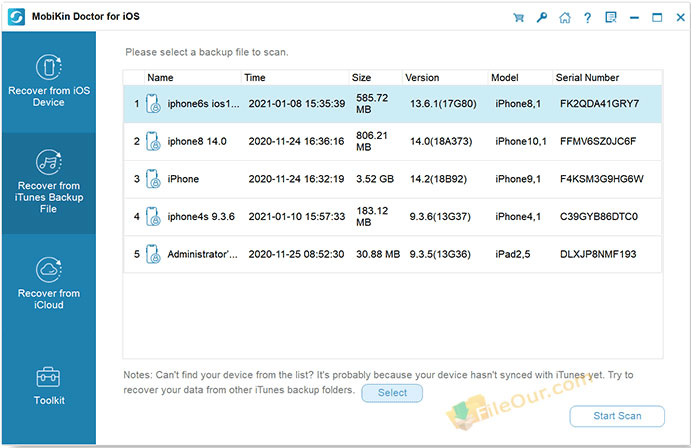Click backup icon for iphone8 14.0 row
The image size is (691, 448).
pos(153,141)
